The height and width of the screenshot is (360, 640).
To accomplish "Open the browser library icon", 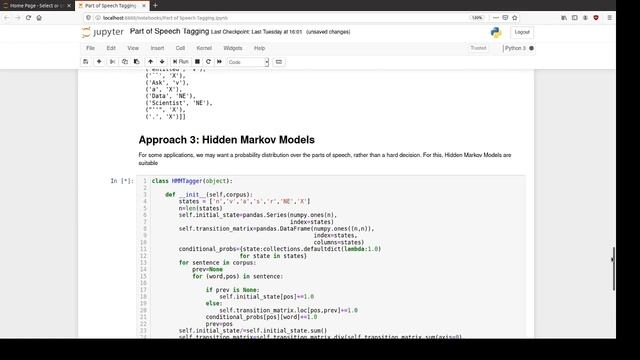I will pyautogui.click(x=564, y=18).
